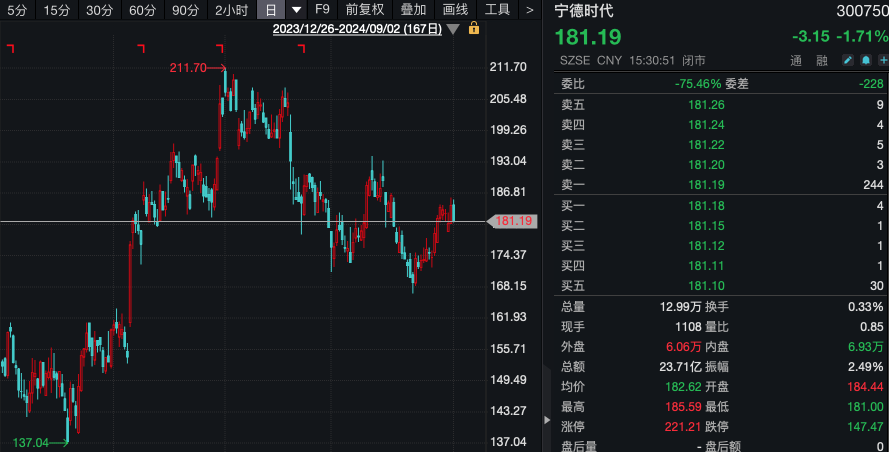
Task: Click the 211.70 high price annotation
Action: pyautogui.click(x=188, y=68)
